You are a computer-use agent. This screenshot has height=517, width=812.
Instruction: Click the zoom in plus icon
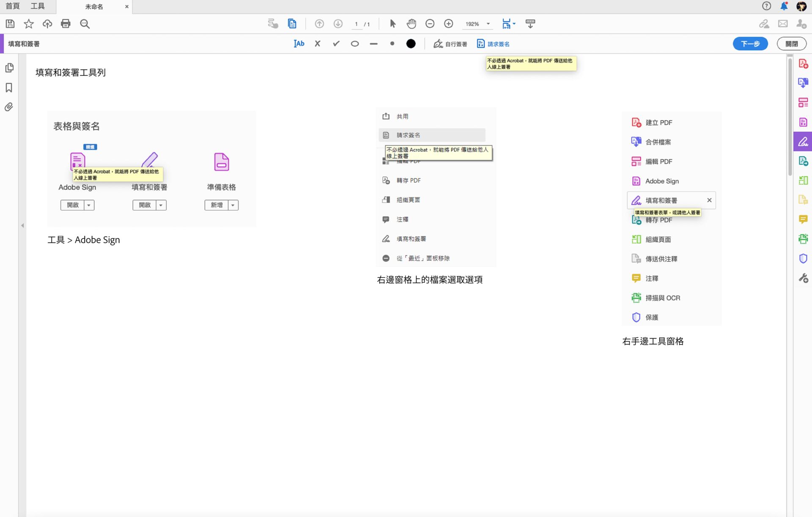449,24
